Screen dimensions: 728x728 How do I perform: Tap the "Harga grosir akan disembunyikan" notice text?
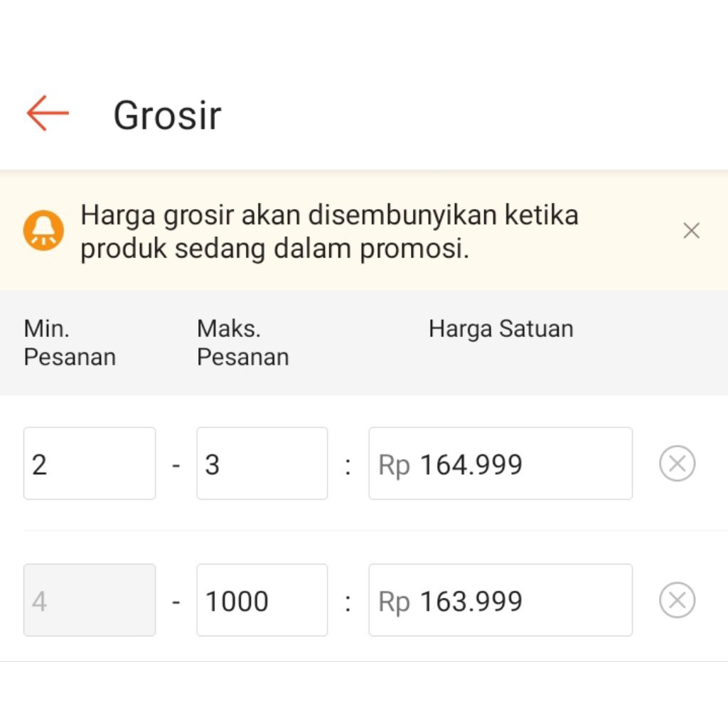click(329, 232)
